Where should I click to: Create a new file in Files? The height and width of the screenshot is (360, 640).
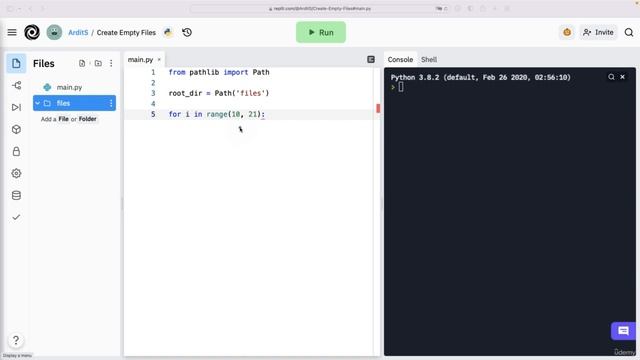point(82,63)
